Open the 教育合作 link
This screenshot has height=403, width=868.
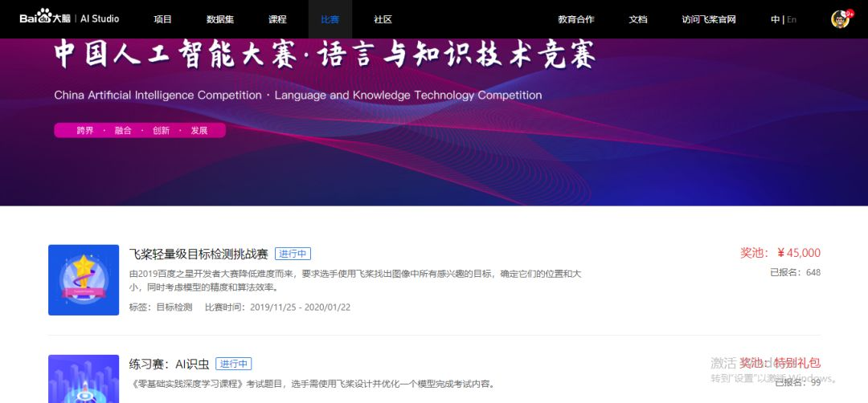[576, 19]
